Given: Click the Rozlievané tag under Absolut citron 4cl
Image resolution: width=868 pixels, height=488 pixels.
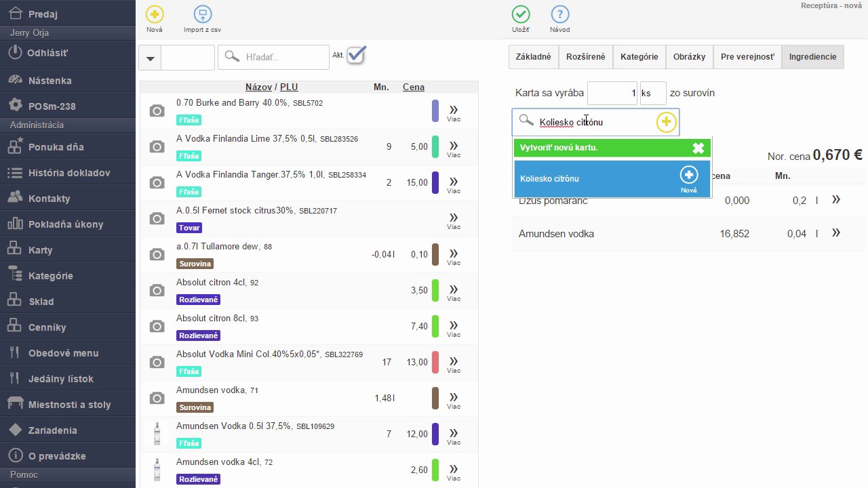Looking at the screenshot, I should (199, 300).
